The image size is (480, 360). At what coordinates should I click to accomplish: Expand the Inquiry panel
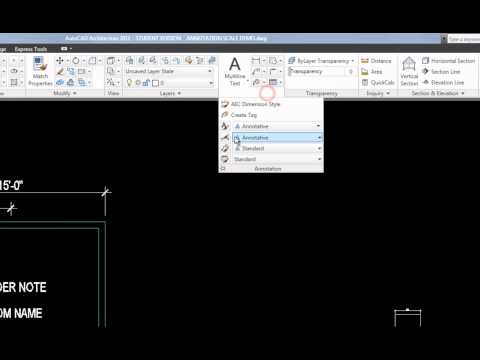[x=378, y=93]
